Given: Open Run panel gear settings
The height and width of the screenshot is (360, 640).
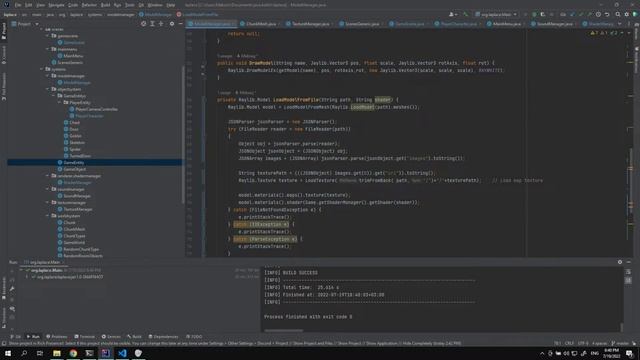Looking at the screenshot, I should point(620,262).
